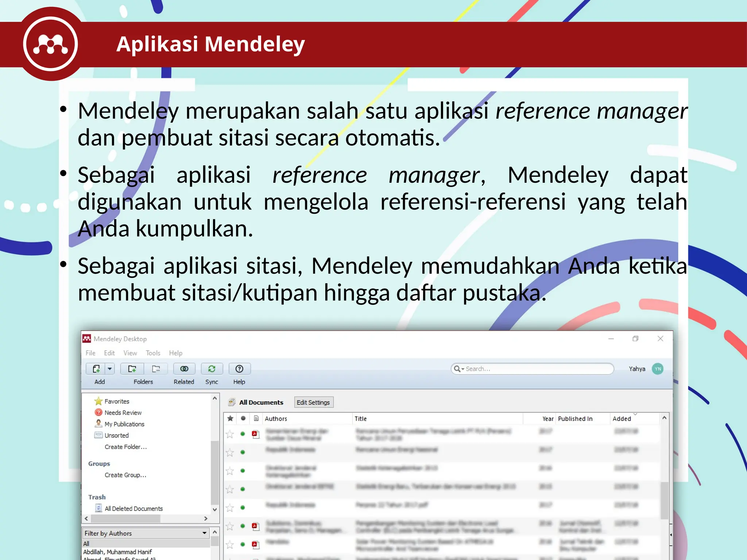Open the View menu
Viewport: 747px width, 560px height.
130,353
